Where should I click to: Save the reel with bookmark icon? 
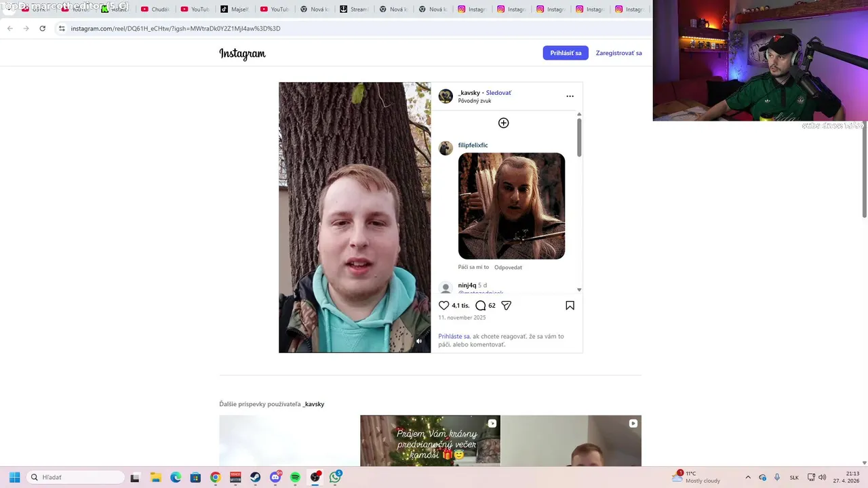pyautogui.click(x=570, y=306)
